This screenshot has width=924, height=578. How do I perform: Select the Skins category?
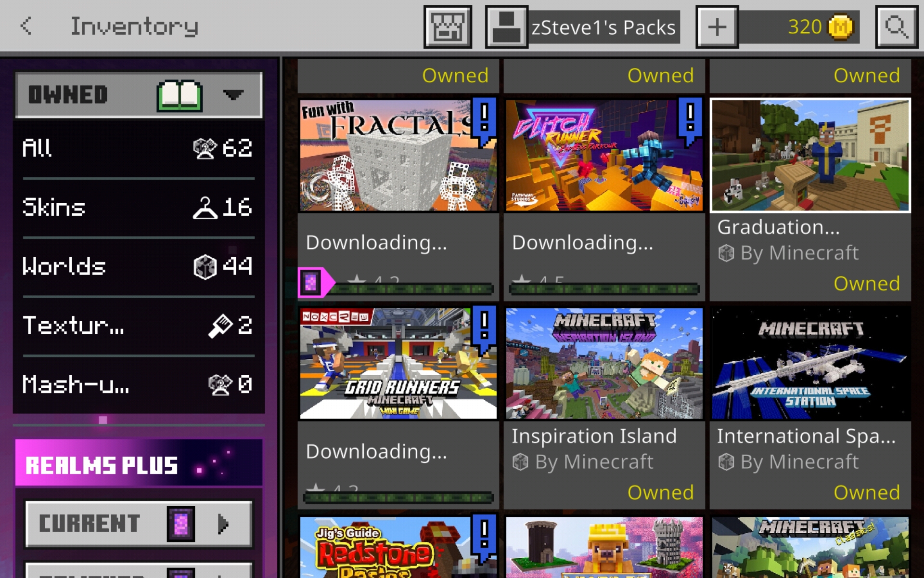138,207
